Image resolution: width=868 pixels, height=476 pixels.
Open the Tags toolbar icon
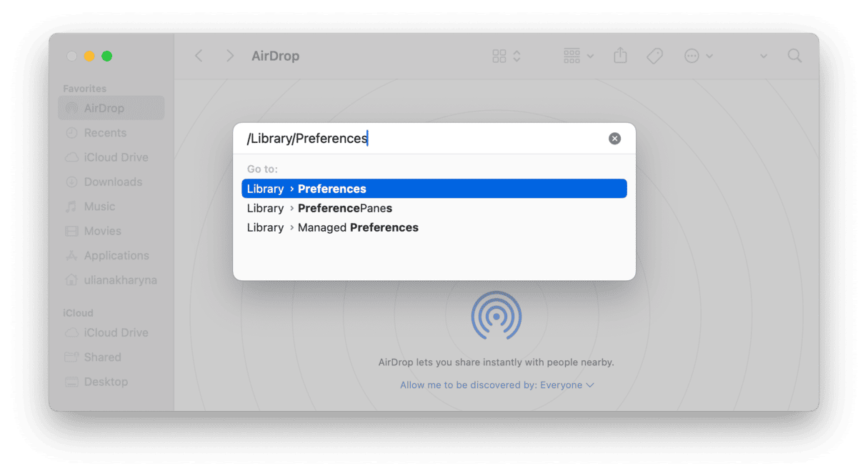click(x=655, y=56)
